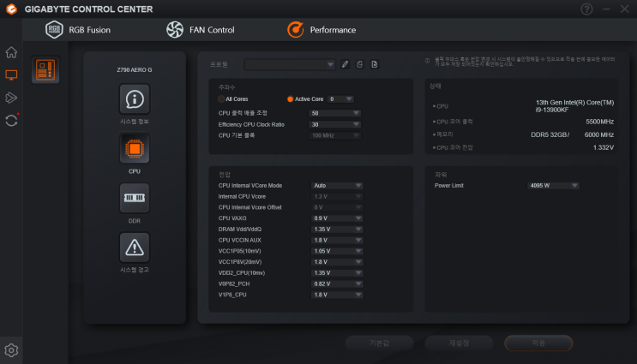
Task: Click the profile import file icon
Action: (374, 64)
